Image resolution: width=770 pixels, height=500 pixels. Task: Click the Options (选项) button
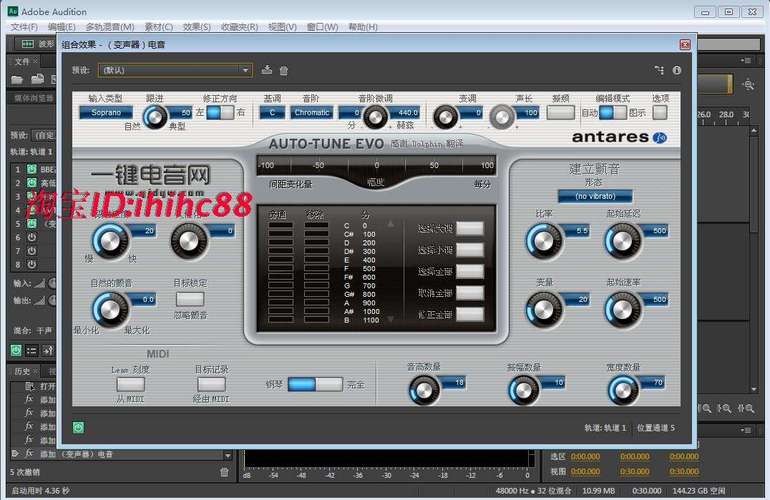660,112
